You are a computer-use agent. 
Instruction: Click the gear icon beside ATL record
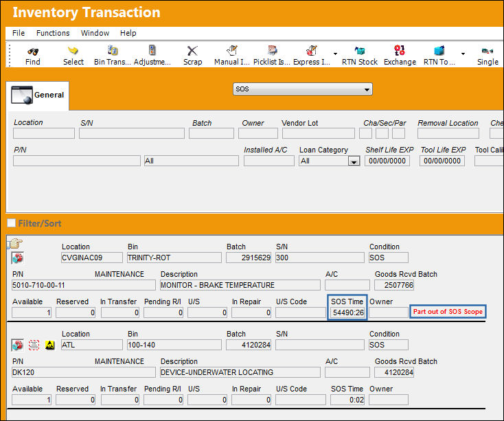(18, 345)
